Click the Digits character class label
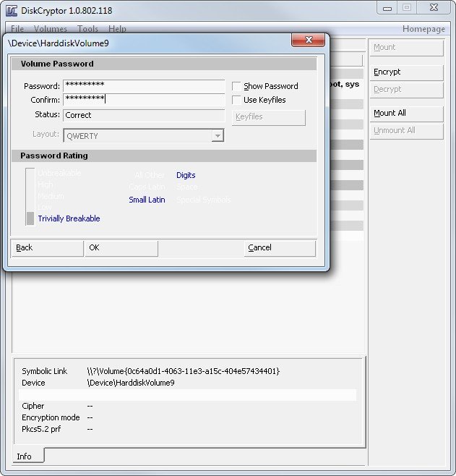The image size is (456, 476). pyautogui.click(x=186, y=175)
